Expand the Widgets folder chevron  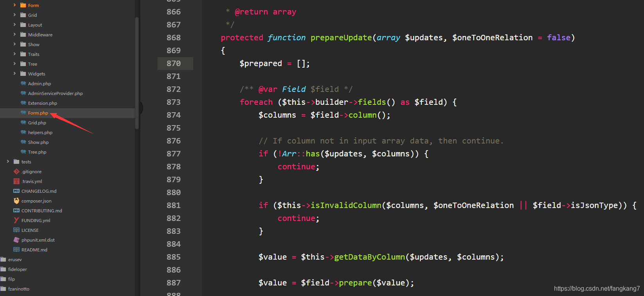[x=15, y=74]
